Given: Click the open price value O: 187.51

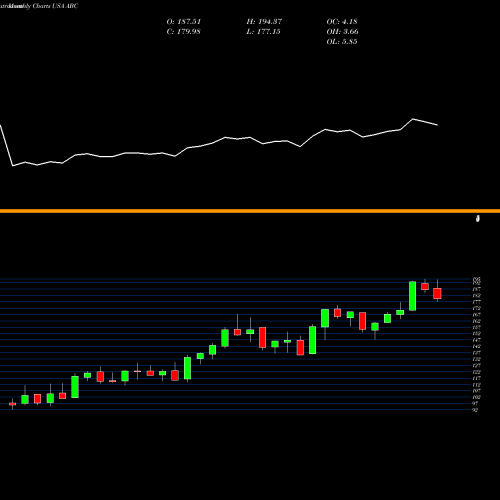Looking at the screenshot, I should (184, 22).
